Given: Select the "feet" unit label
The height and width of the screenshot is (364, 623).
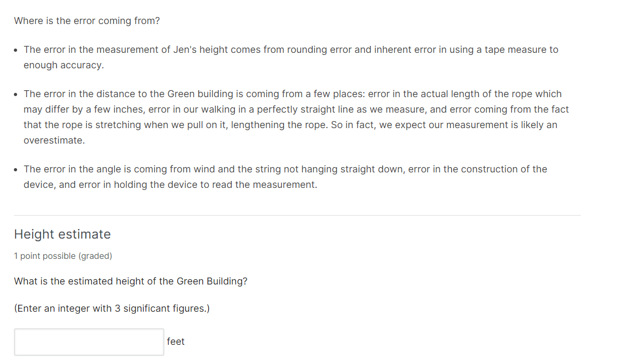Looking at the screenshot, I should pyautogui.click(x=176, y=341).
